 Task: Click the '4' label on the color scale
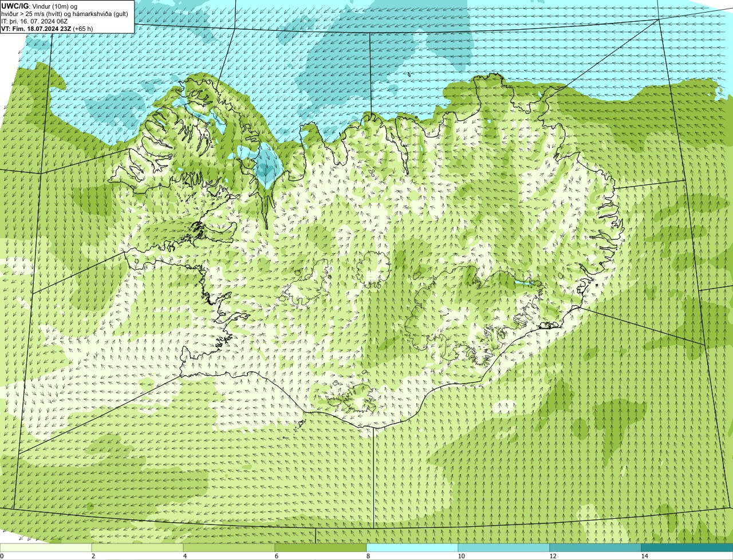[x=184, y=556]
